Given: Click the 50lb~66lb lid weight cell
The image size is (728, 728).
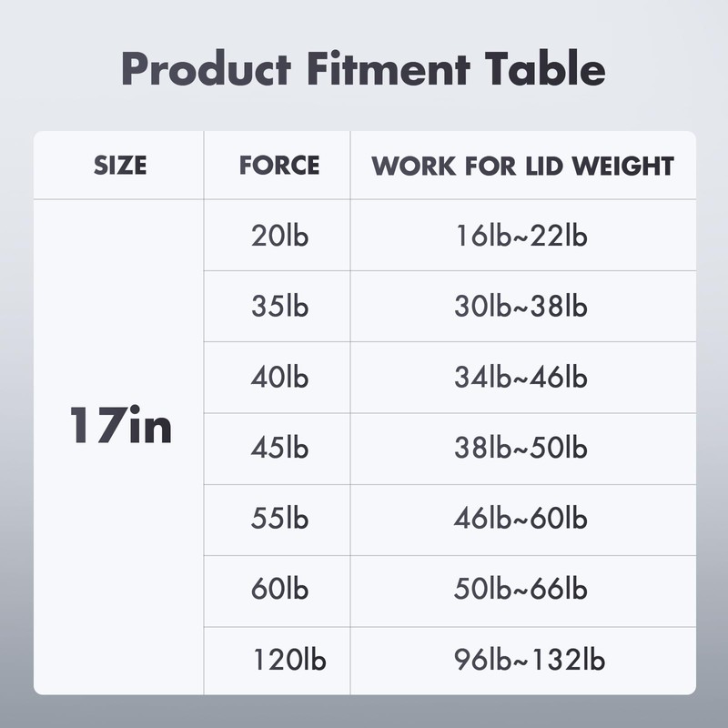Looking at the screenshot, I should pyautogui.click(x=521, y=590).
